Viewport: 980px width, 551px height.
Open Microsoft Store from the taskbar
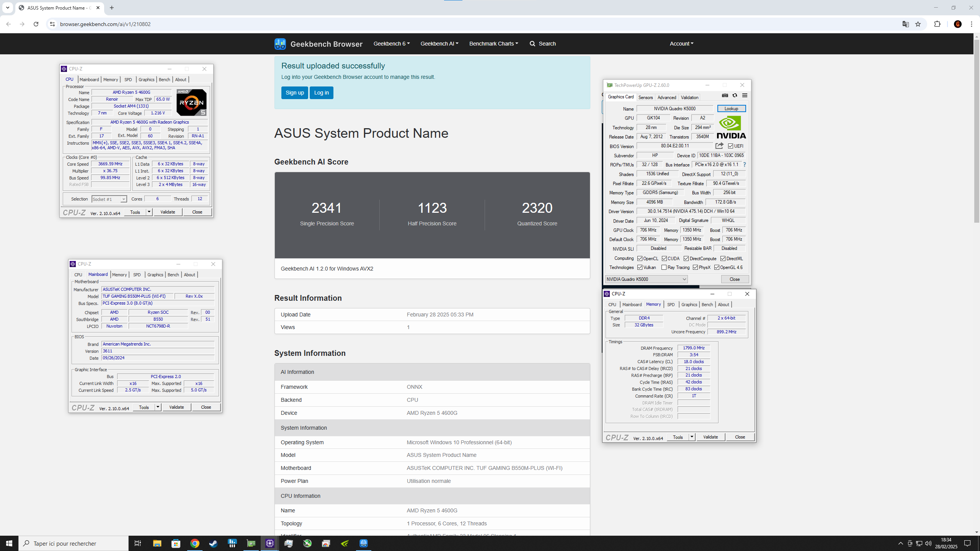point(176,543)
